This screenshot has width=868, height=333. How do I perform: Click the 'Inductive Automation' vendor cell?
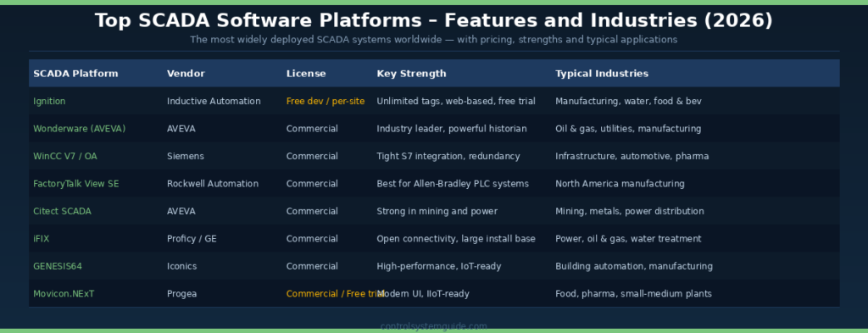click(x=214, y=101)
